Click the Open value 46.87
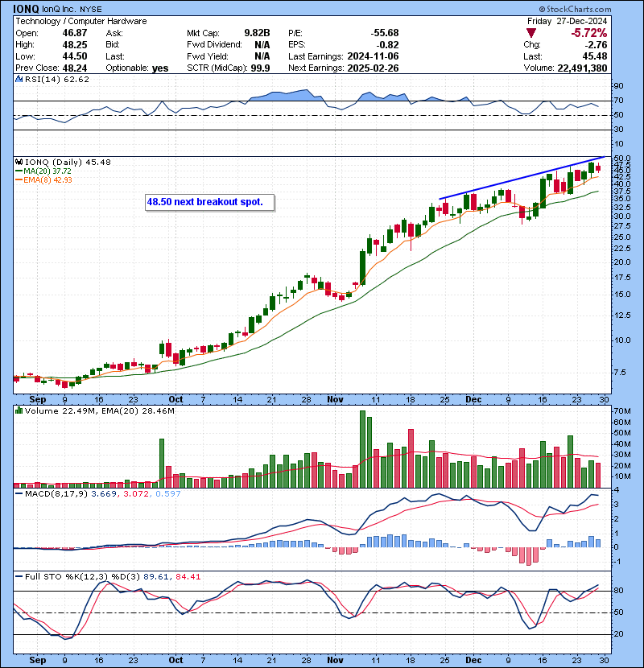644x668 pixels. (75, 33)
